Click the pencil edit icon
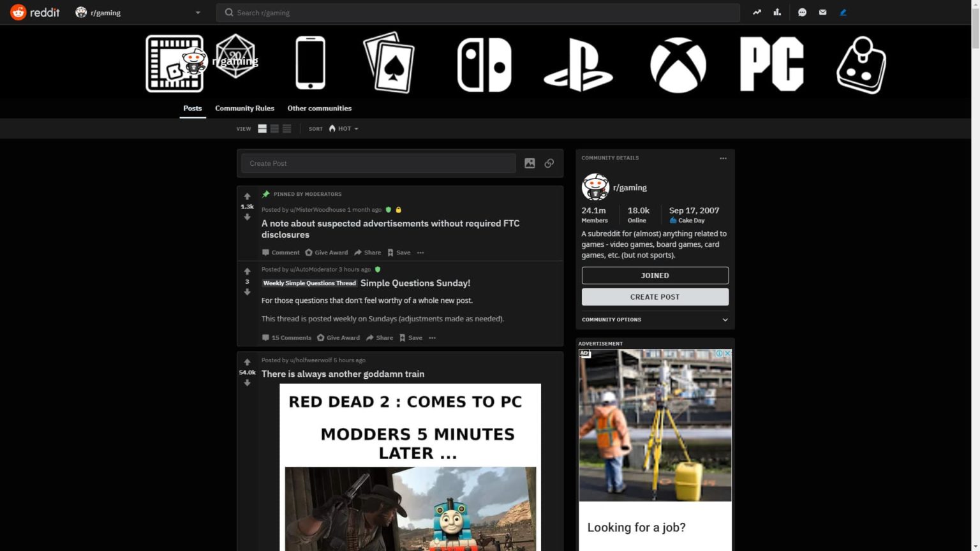The image size is (980, 551). point(843,12)
